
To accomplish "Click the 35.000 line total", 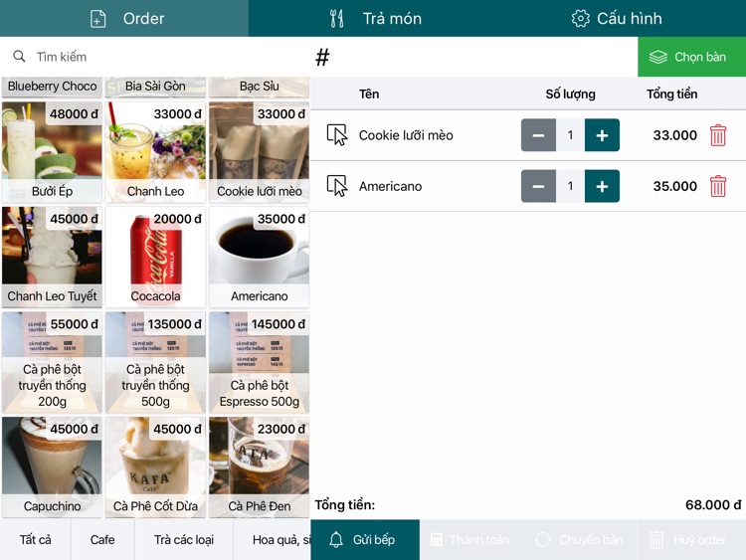I will click(674, 186).
